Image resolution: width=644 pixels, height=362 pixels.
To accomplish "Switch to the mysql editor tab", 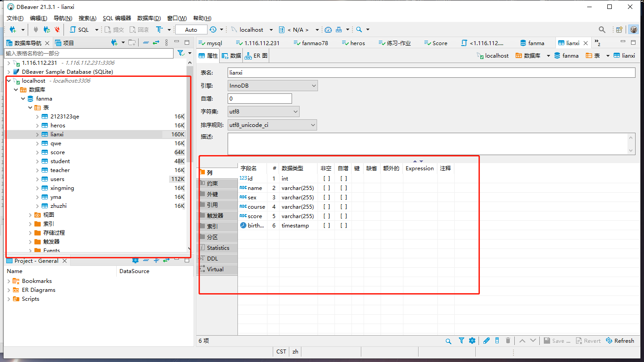I will [210, 43].
